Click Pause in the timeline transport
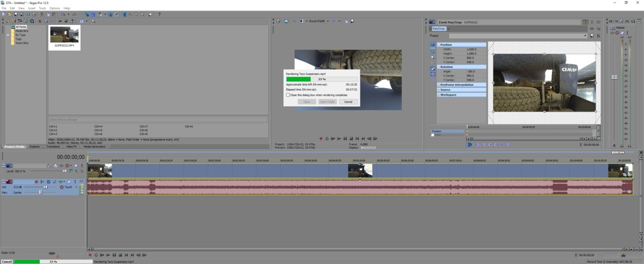The width and height of the screenshot is (644, 264). pyautogui.click(x=114, y=255)
